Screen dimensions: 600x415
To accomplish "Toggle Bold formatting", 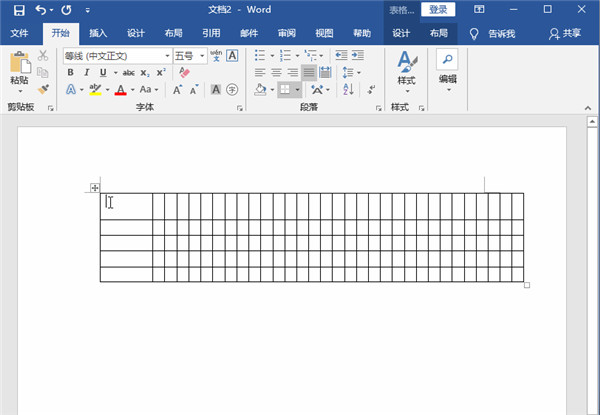I will pos(71,73).
